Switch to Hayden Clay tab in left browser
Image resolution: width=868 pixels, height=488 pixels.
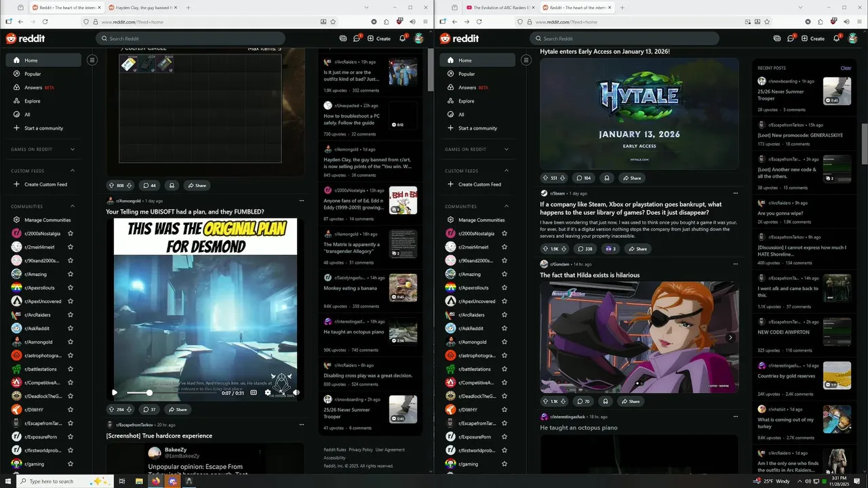(x=142, y=7)
